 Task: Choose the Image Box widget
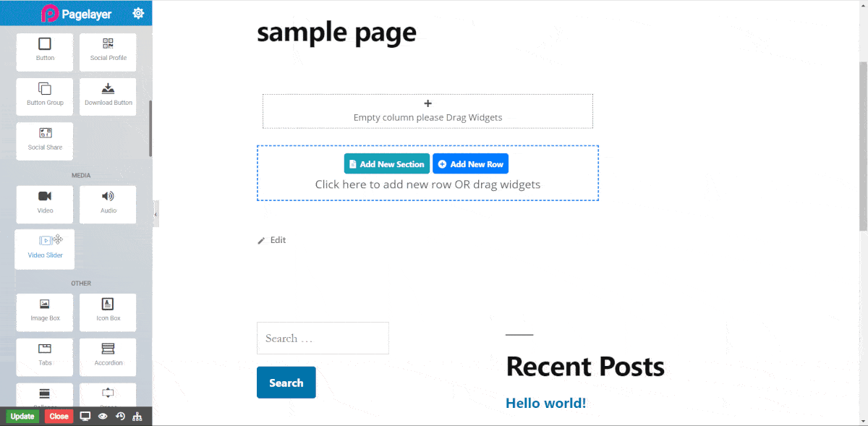pos(44,312)
